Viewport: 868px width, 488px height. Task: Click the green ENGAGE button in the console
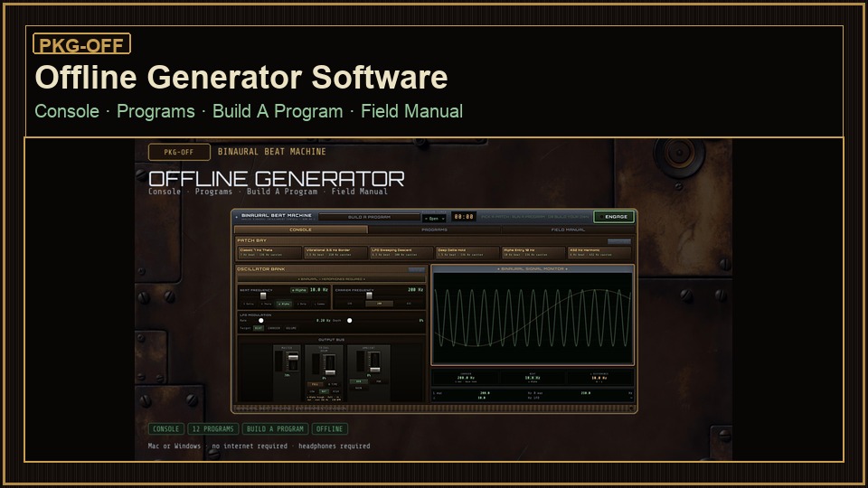(614, 217)
